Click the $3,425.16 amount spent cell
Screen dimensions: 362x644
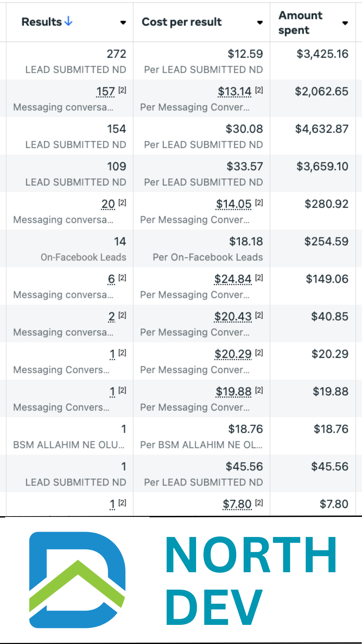tap(322, 54)
